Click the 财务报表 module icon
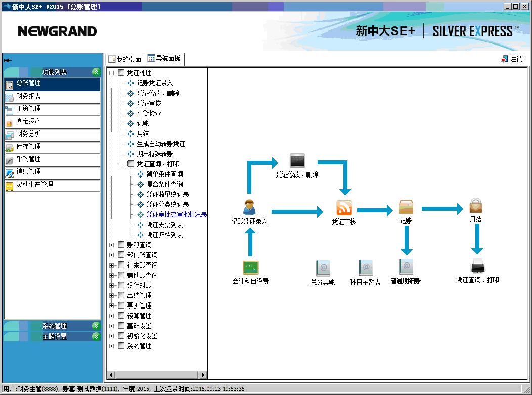Viewport: 532px width, 395px height. pos(10,97)
